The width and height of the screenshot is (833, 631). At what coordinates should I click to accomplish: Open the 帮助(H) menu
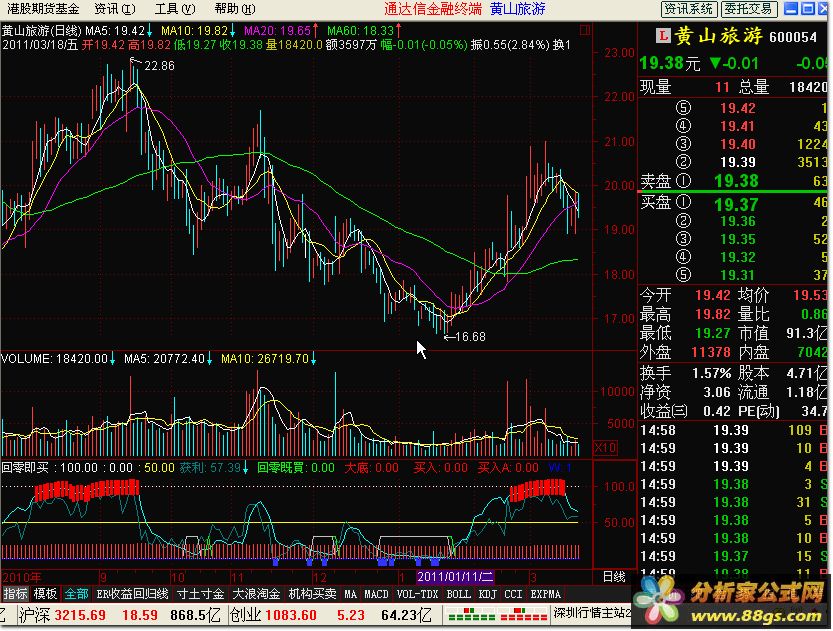(235, 8)
